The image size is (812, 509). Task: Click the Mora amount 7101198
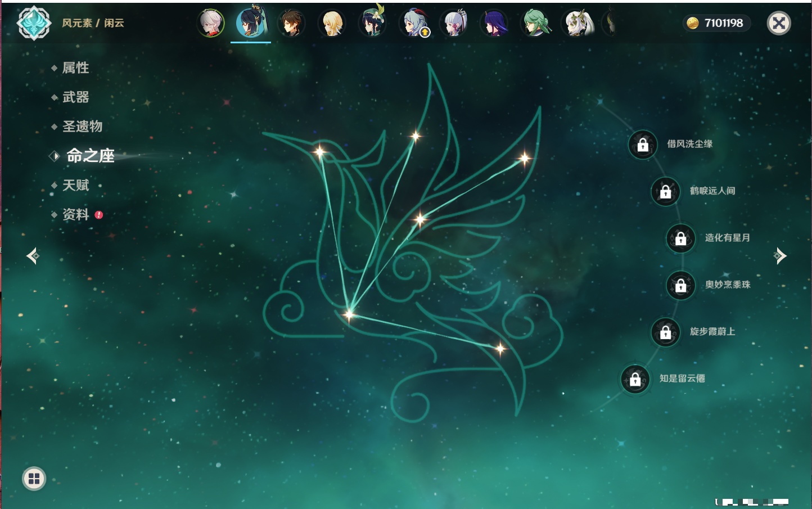(724, 23)
